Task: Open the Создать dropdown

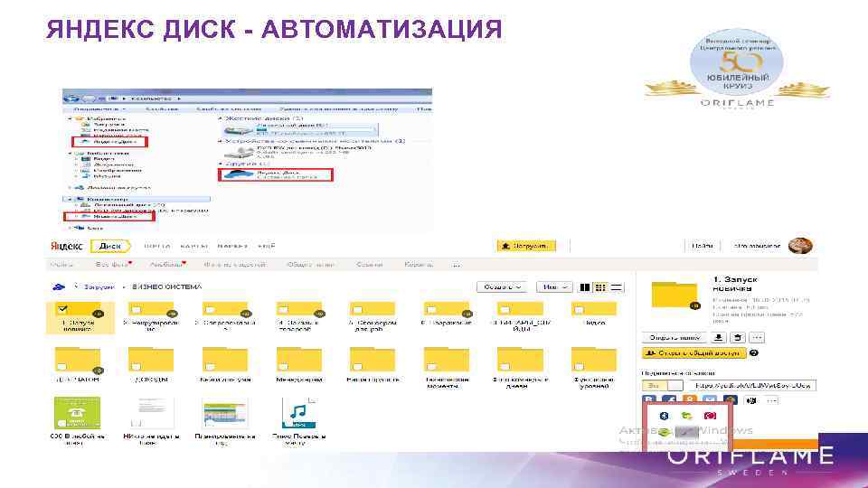Action: pyautogui.click(x=502, y=287)
